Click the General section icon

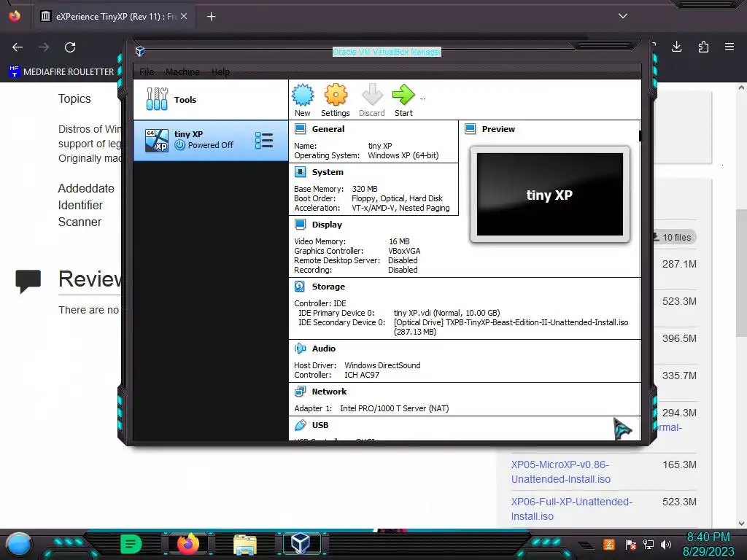tap(300, 129)
